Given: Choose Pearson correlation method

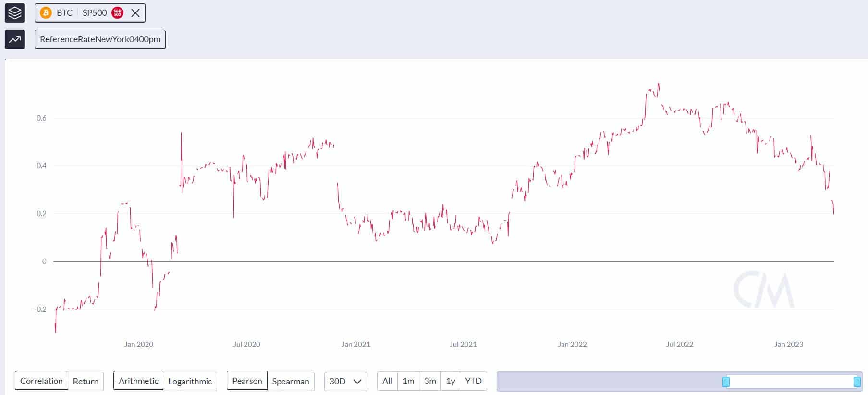Looking at the screenshot, I should click(247, 381).
